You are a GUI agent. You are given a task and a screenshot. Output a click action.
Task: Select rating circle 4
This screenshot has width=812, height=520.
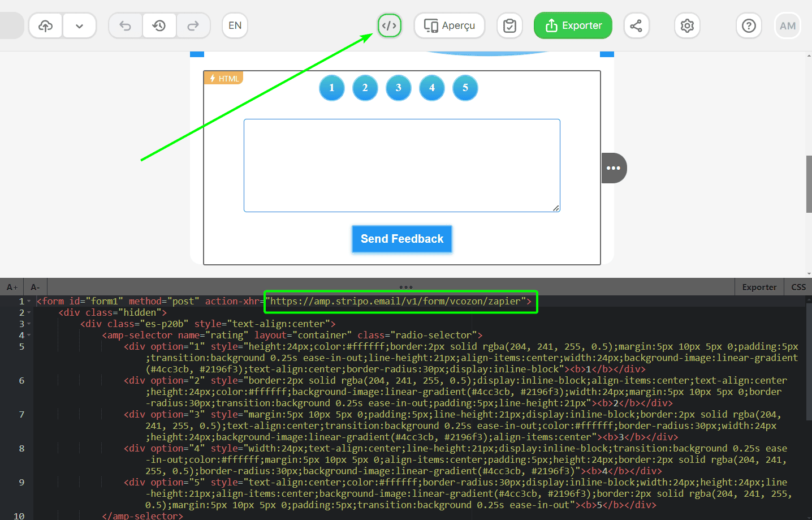click(x=432, y=88)
